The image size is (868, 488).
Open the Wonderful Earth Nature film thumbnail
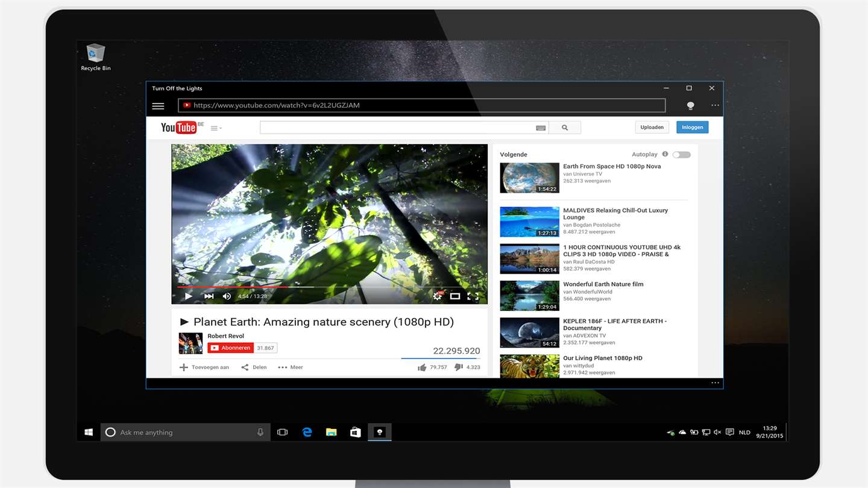pos(530,296)
